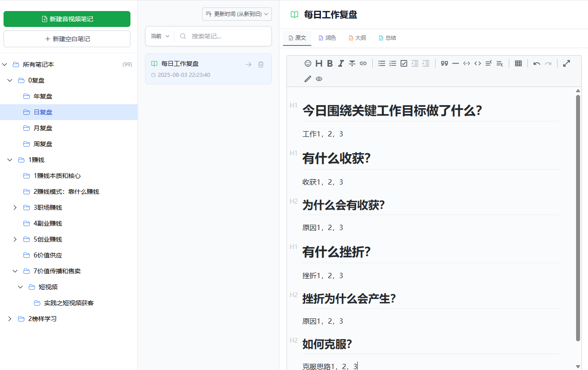Image resolution: width=588 pixels, height=370 pixels.
Task: Open the 更新时间 sort order dropdown
Action: [x=237, y=14]
